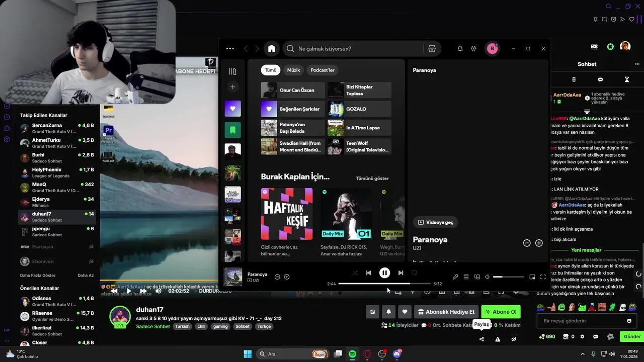This screenshot has width=644, height=362.
Task: Open Spotify miniplayer
Action: pos(532,277)
